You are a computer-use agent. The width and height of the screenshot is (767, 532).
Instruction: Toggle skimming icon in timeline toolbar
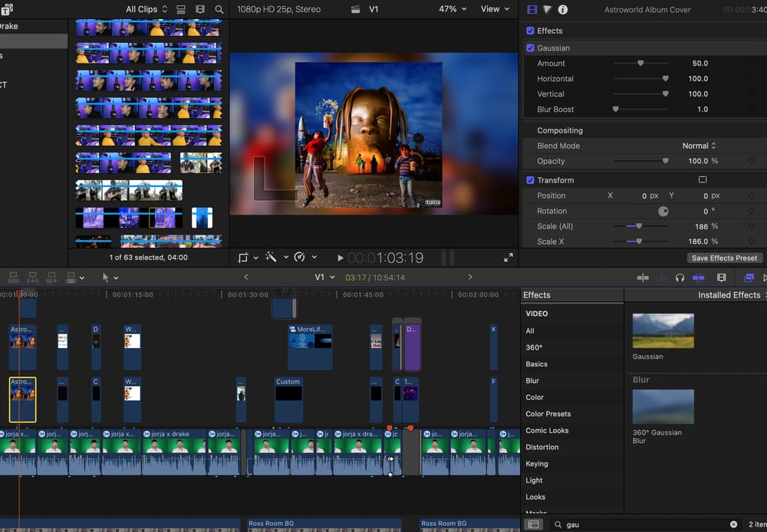(643, 277)
